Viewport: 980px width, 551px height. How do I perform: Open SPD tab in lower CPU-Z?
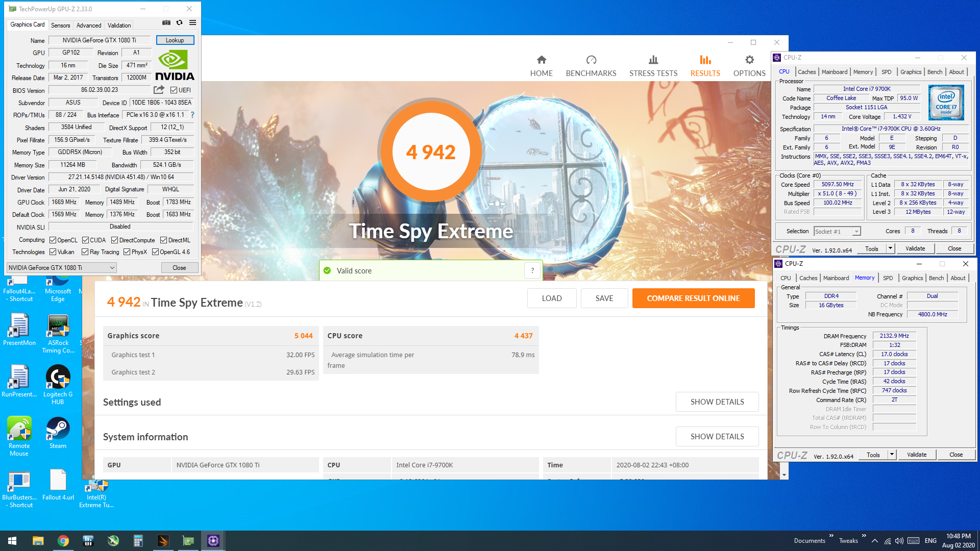(x=888, y=278)
